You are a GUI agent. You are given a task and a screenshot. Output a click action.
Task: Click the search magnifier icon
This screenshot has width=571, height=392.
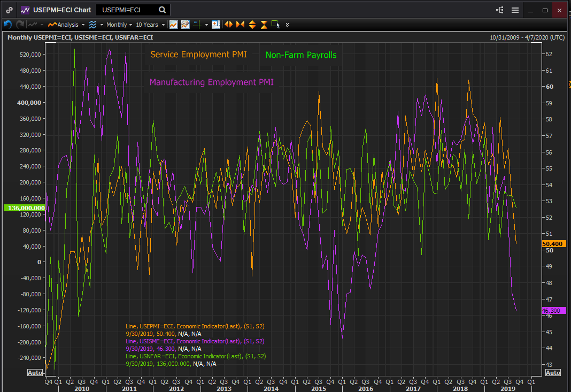pyautogui.click(x=163, y=10)
